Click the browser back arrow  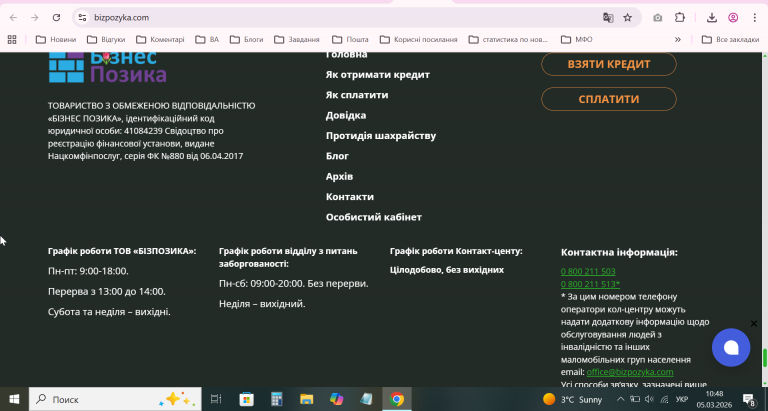coord(13,18)
